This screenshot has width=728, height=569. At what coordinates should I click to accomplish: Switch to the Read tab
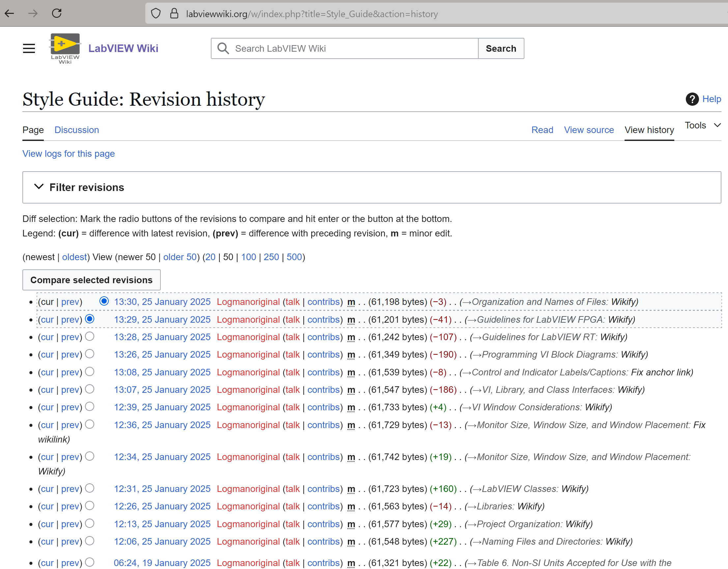pos(542,130)
